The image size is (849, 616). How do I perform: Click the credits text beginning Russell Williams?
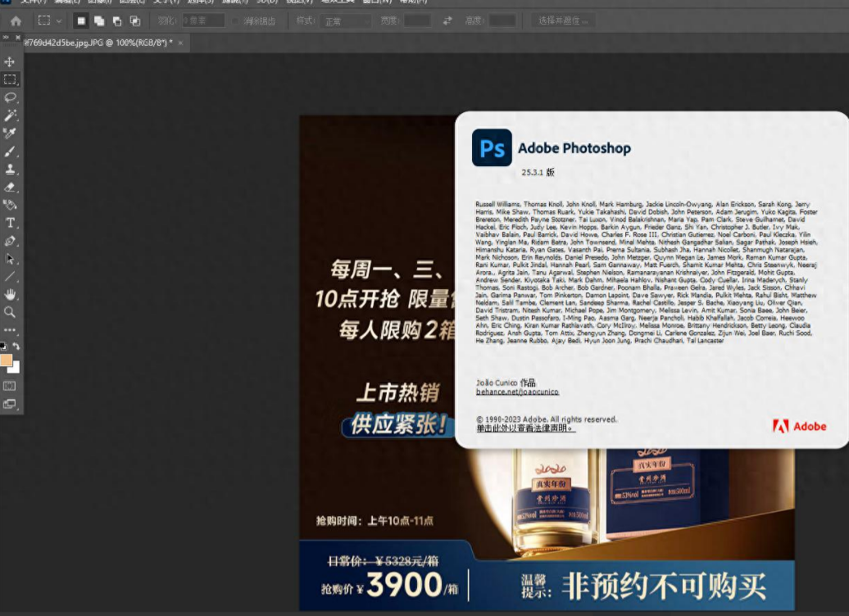tap(647, 272)
